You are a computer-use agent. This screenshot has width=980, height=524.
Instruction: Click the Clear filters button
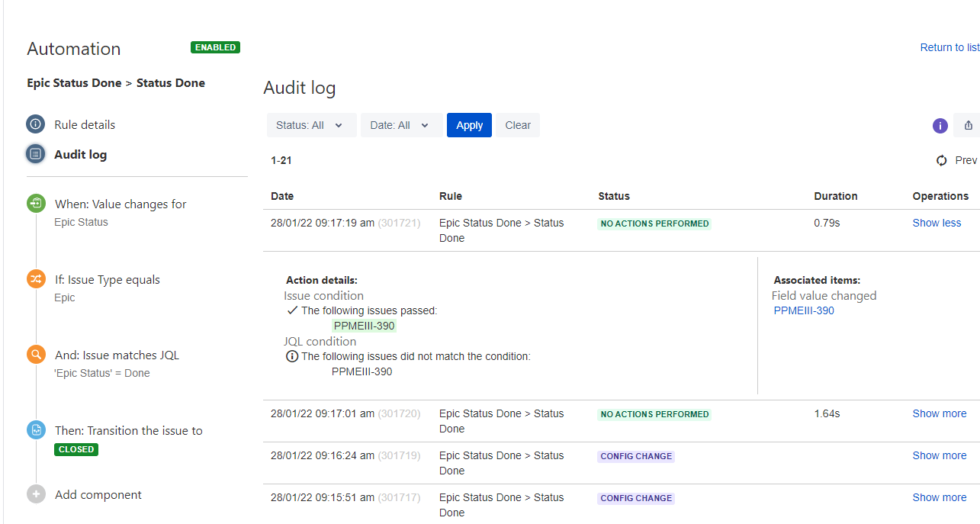click(518, 124)
